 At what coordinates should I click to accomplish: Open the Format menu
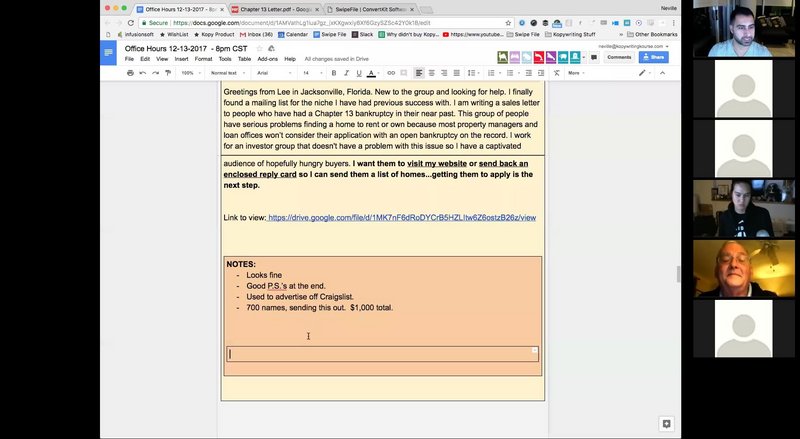point(203,59)
